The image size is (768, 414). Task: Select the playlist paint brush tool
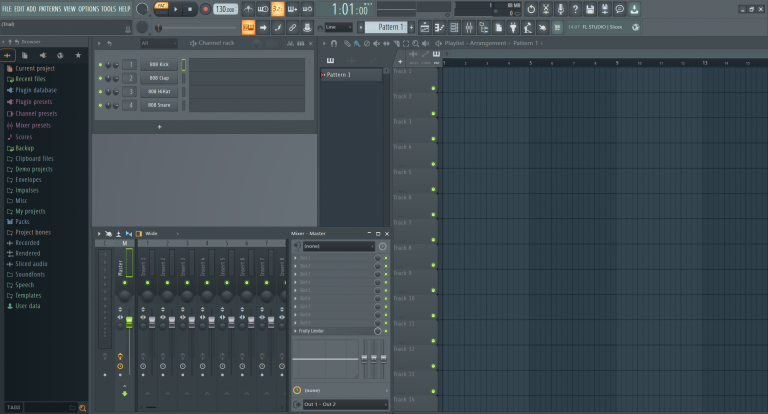(x=357, y=43)
